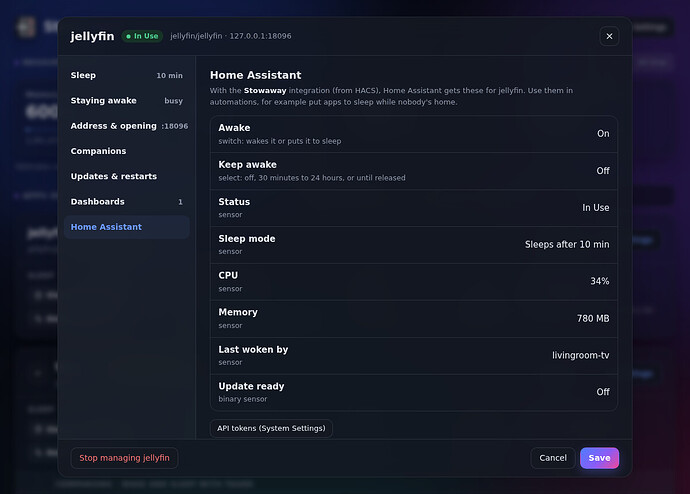Click the In Use status badge
The height and width of the screenshot is (494, 690).
(x=142, y=36)
